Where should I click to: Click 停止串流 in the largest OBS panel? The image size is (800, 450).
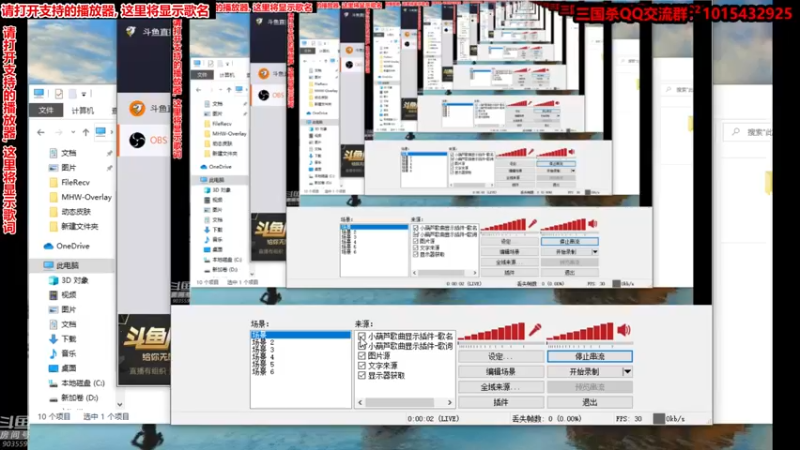[590, 357]
